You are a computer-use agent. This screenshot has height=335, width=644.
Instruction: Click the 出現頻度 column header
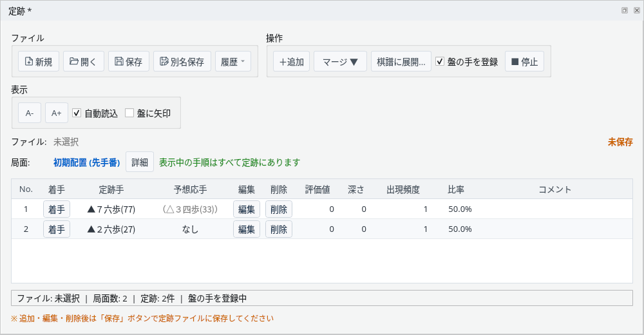(x=403, y=189)
